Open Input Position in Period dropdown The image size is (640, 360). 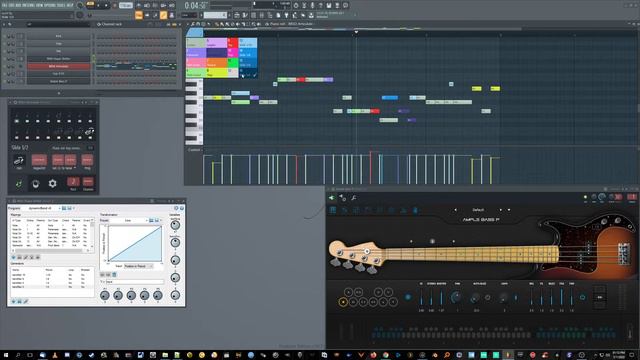pyautogui.click(x=138, y=266)
